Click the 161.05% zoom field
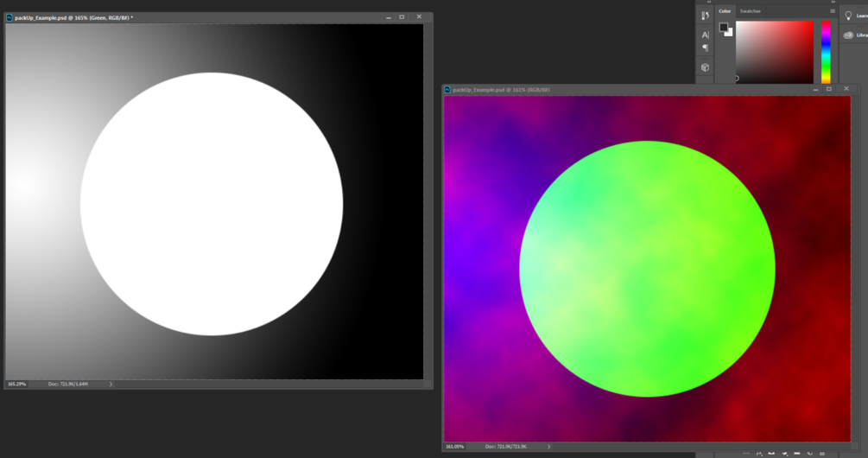868x458 pixels. coord(454,447)
